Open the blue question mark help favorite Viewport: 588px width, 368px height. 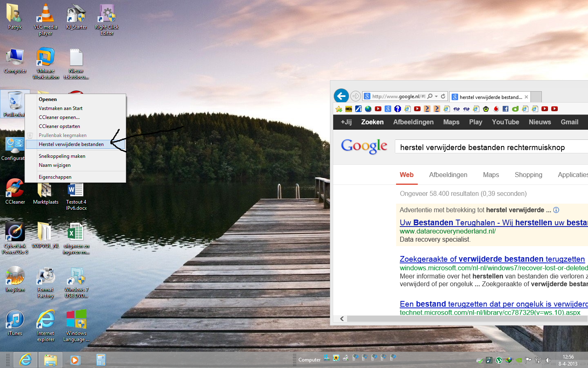click(x=398, y=109)
